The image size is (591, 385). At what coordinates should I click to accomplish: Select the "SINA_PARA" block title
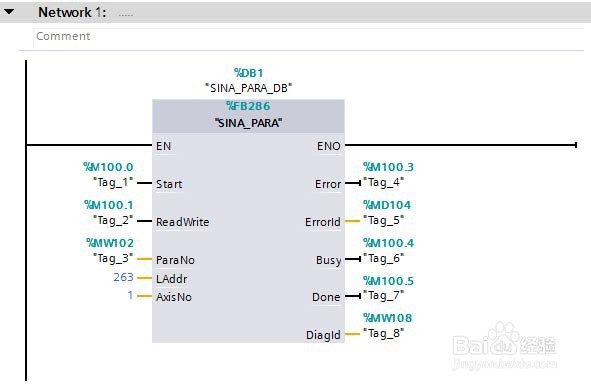(248, 123)
